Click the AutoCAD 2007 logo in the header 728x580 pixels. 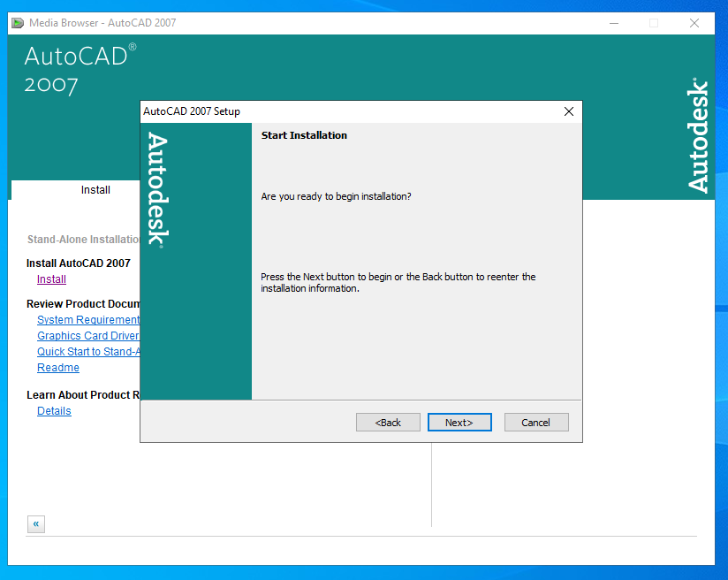(80, 69)
